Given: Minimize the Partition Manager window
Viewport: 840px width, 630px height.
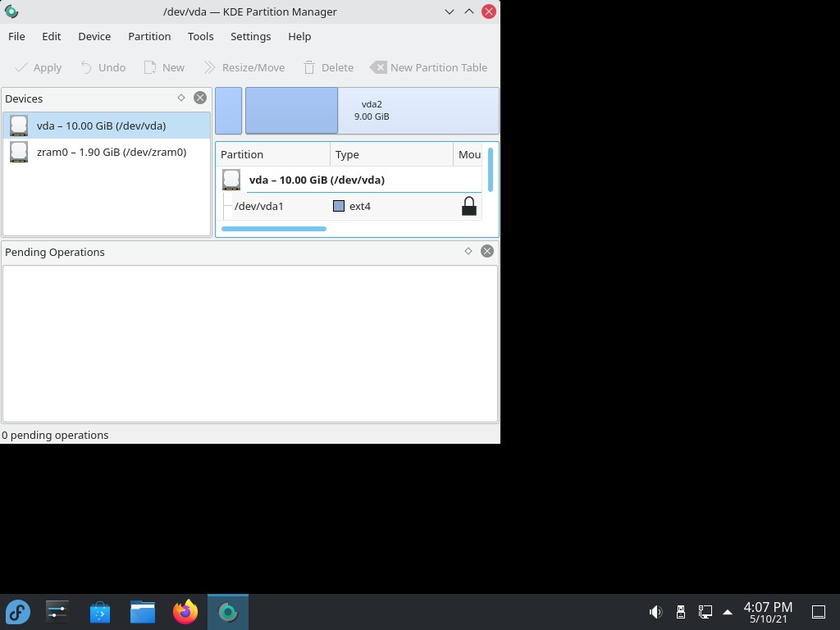Looking at the screenshot, I should (x=450, y=11).
